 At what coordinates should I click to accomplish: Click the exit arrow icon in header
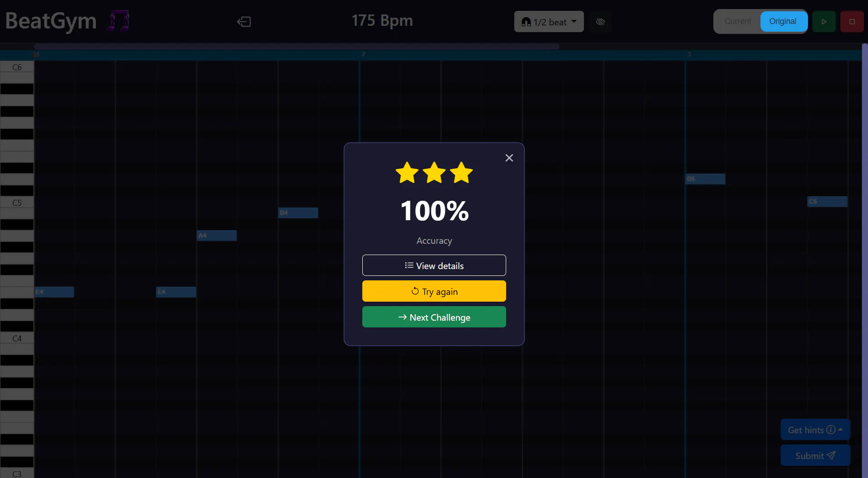(x=244, y=22)
